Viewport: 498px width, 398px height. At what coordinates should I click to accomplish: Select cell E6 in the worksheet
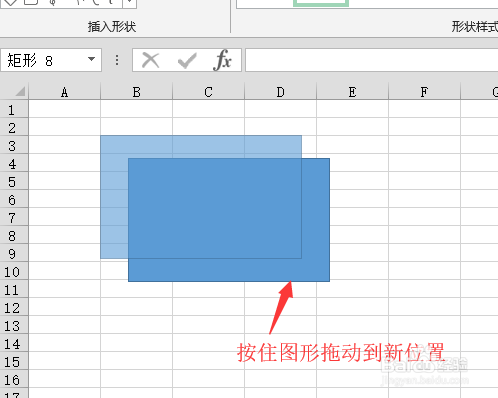click(352, 199)
